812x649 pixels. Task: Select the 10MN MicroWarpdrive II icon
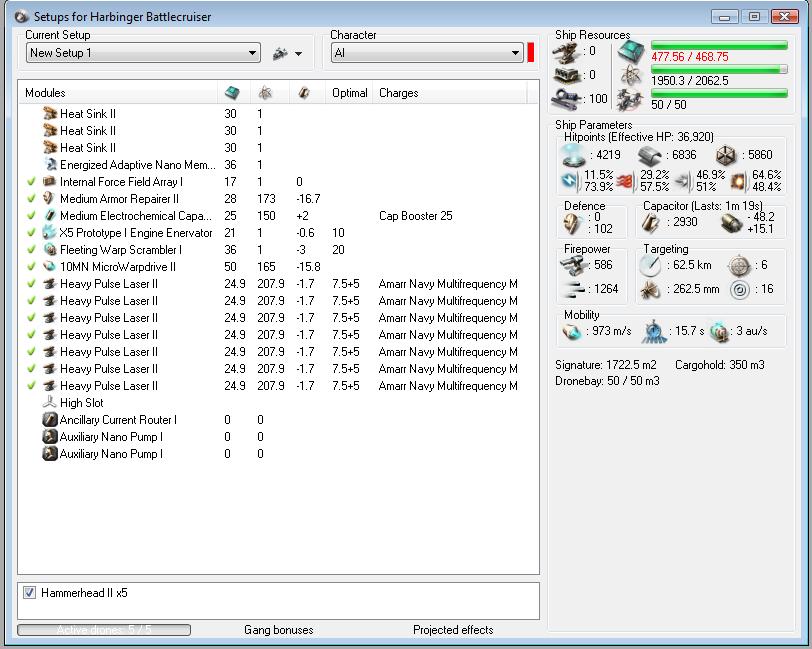tap(49, 267)
